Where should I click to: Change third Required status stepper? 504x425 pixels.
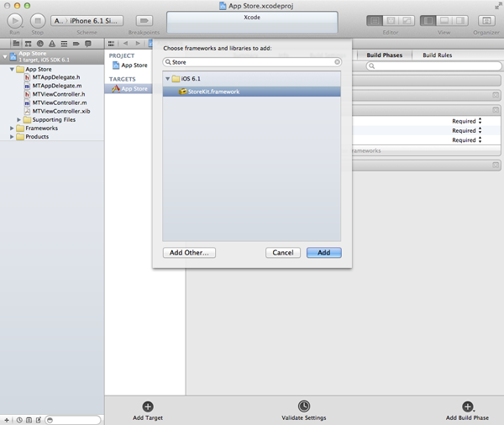pyautogui.click(x=480, y=139)
